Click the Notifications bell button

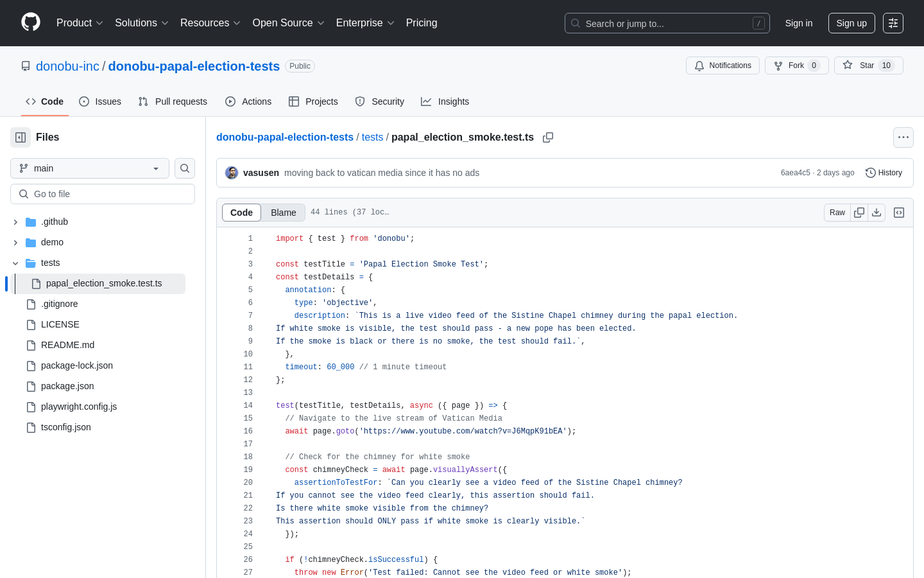[723, 66]
